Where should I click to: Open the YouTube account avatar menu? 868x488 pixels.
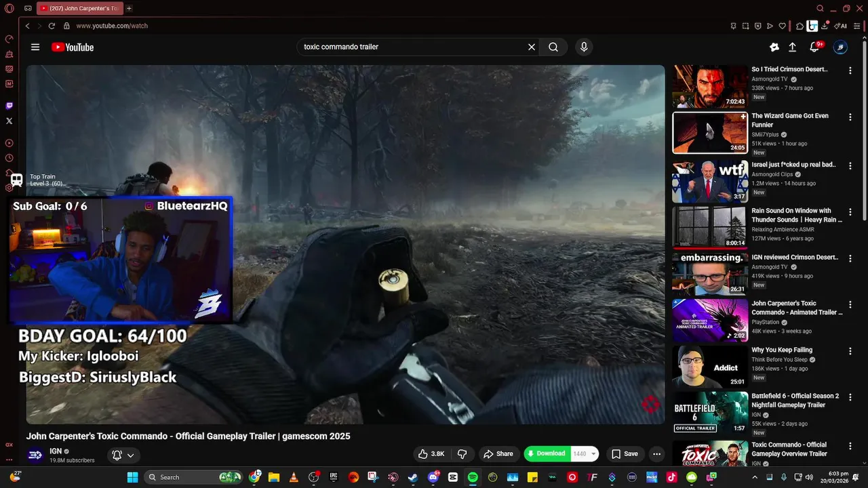pos(840,47)
